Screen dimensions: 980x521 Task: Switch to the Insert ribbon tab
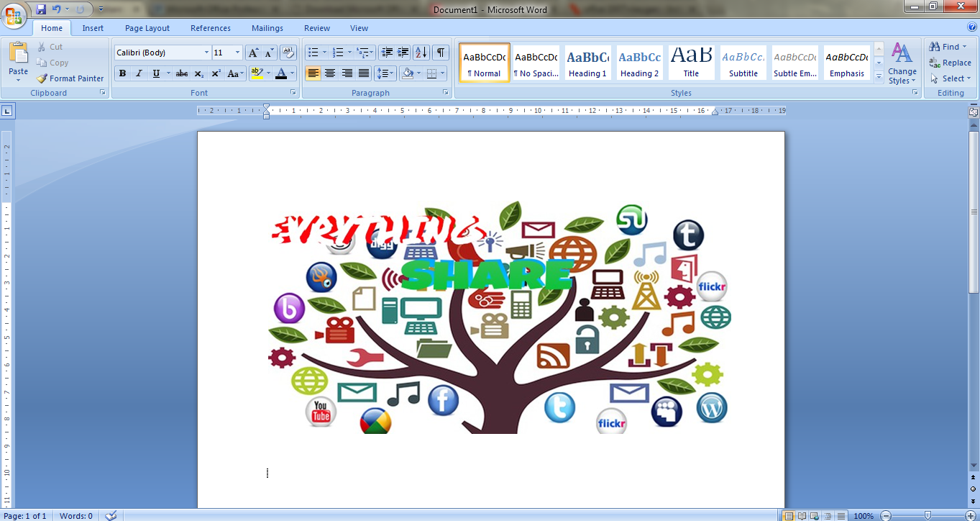coord(93,28)
